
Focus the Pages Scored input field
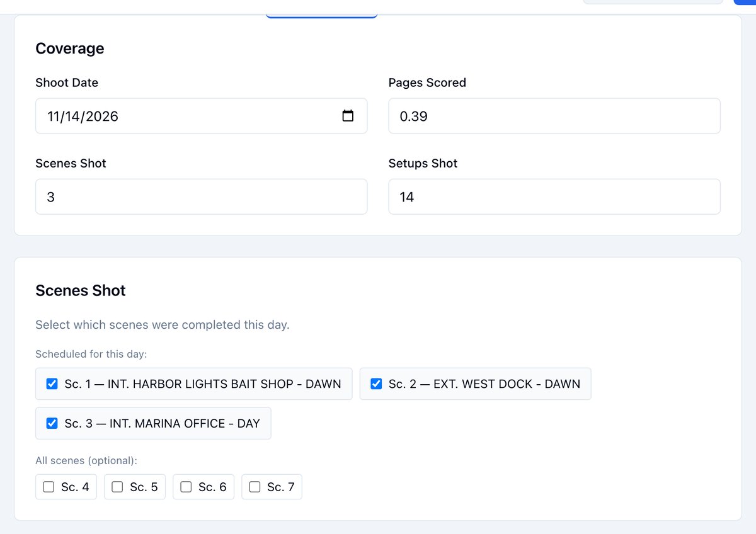[554, 116]
